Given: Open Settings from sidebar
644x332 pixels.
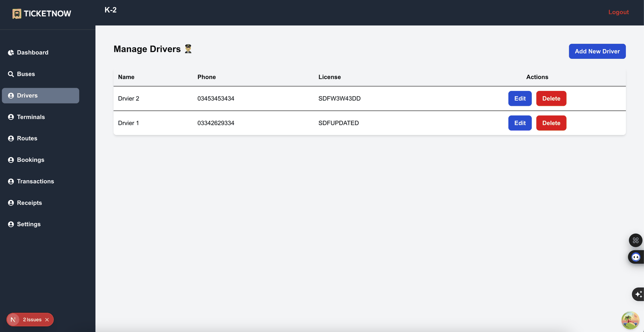Looking at the screenshot, I should 41,225.
